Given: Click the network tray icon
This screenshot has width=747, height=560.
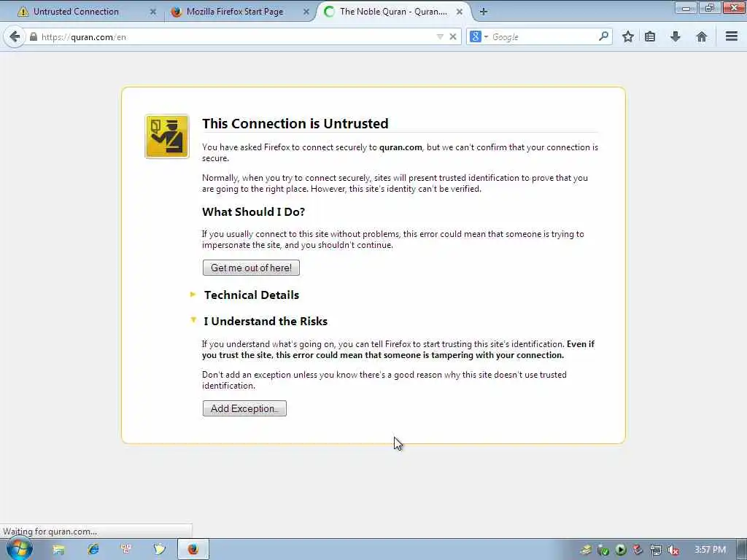Looking at the screenshot, I should [x=656, y=550].
